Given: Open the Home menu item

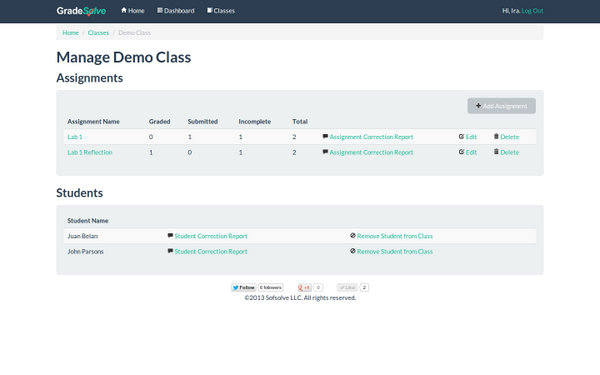Looking at the screenshot, I should pyautogui.click(x=133, y=11).
